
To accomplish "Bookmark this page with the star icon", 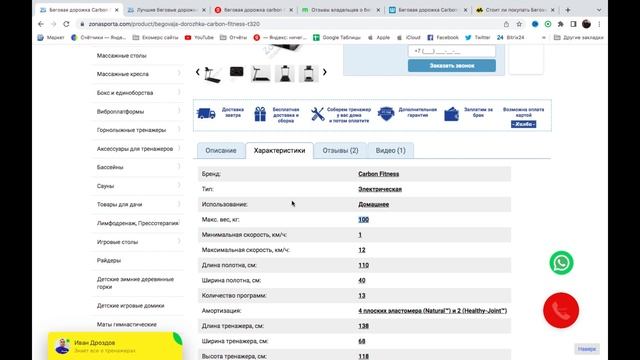I will point(519,24).
